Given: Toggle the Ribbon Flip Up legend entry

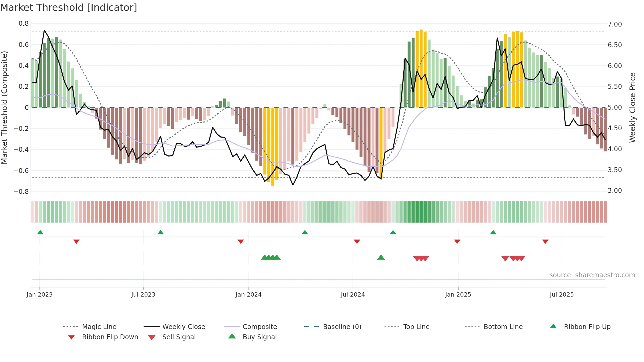Looking at the screenshot, I should point(580,327).
